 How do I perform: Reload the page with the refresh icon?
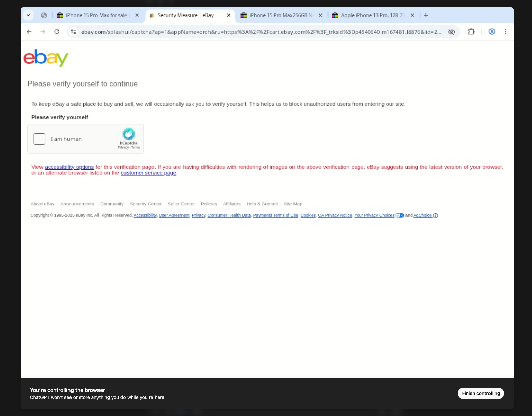pos(57,32)
